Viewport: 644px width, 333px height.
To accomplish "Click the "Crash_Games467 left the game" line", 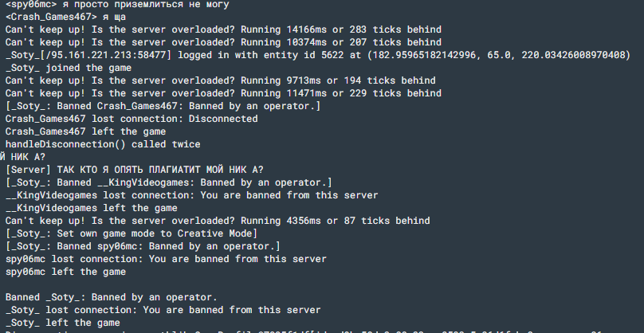I will (85, 131).
